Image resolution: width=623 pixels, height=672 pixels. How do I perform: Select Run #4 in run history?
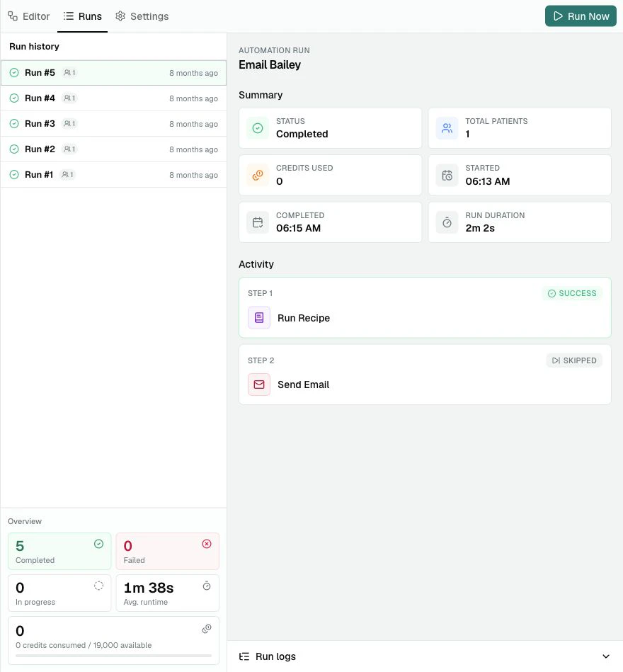pyautogui.click(x=113, y=98)
